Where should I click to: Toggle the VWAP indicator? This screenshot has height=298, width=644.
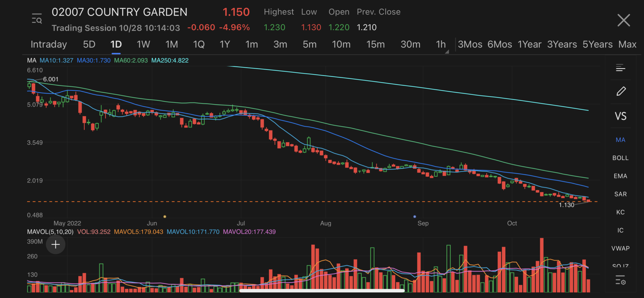620,248
